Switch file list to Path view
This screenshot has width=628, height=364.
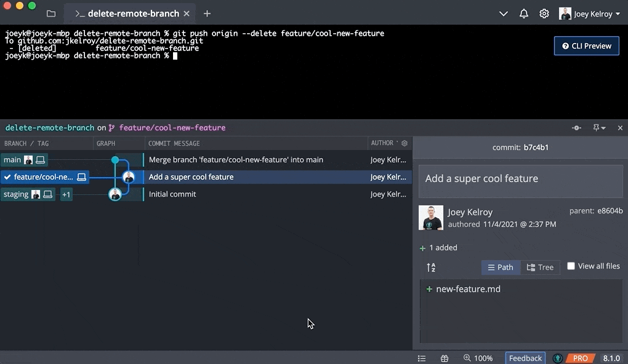501,267
